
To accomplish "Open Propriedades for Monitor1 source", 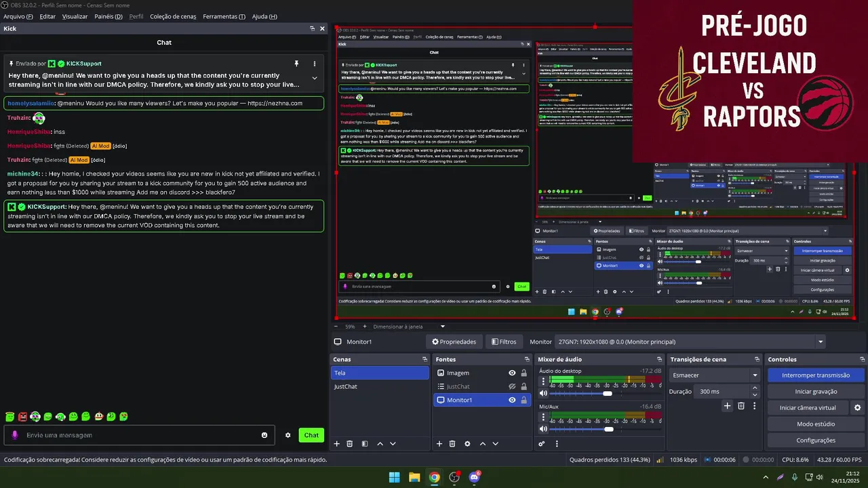I will [x=454, y=342].
